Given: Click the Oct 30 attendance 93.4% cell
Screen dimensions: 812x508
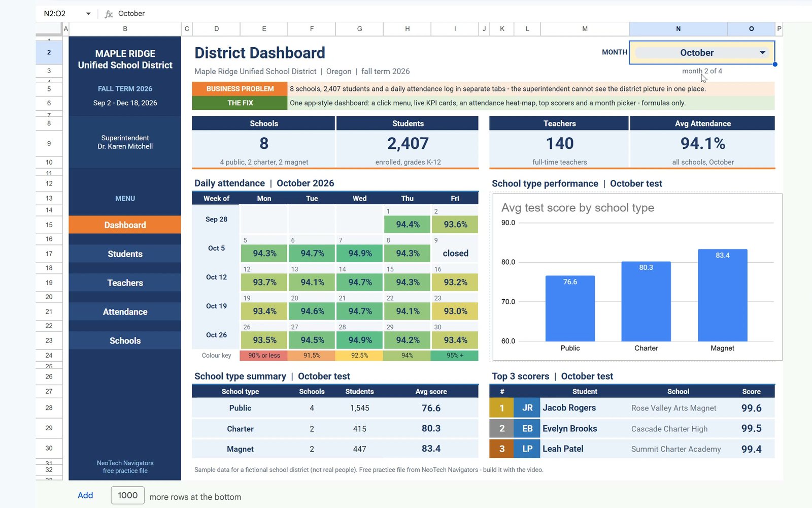Looking at the screenshot, I should click(x=455, y=340).
